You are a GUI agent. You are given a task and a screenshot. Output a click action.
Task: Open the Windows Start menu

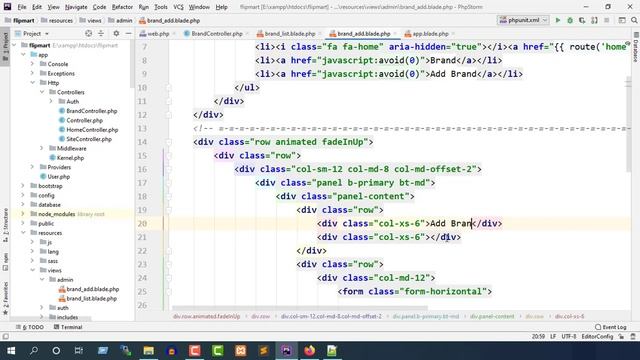(x=11, y=351)
